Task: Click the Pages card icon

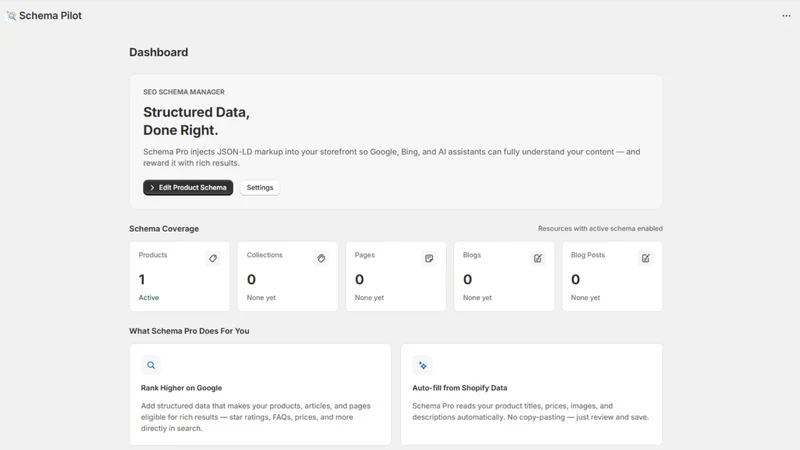Action: [x=429, y=259]
